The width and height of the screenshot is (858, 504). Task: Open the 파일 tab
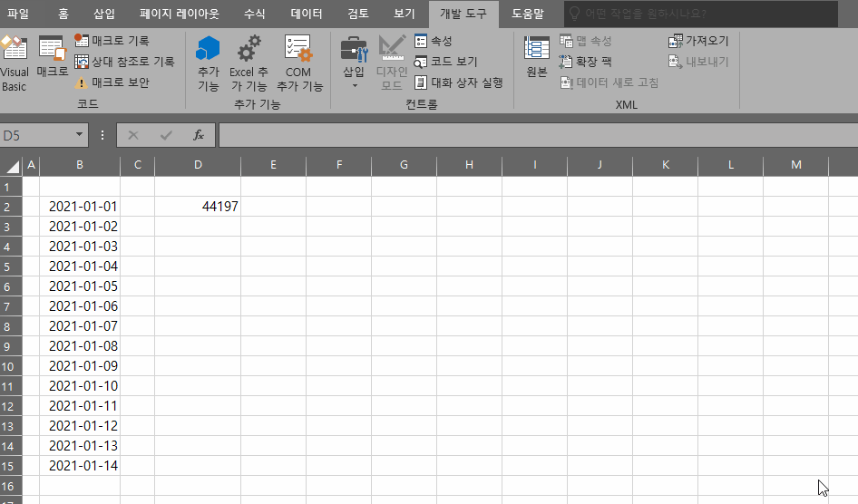click(18, 14)
